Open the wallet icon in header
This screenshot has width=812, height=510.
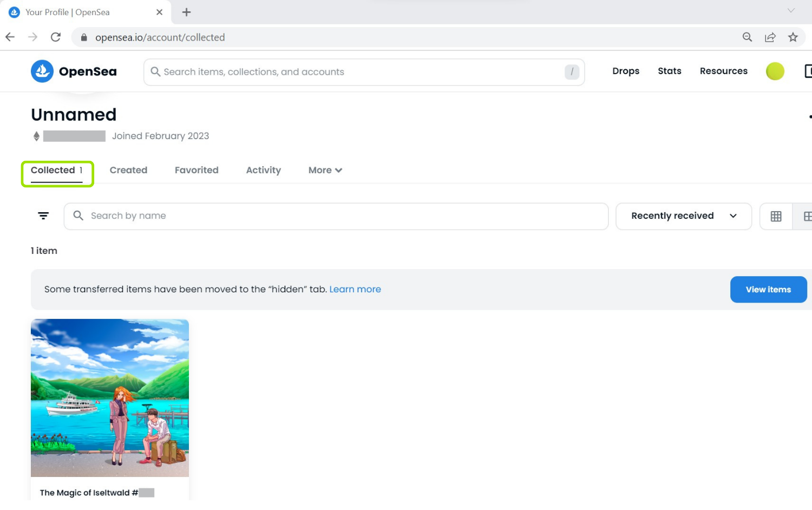pos(808,71)
